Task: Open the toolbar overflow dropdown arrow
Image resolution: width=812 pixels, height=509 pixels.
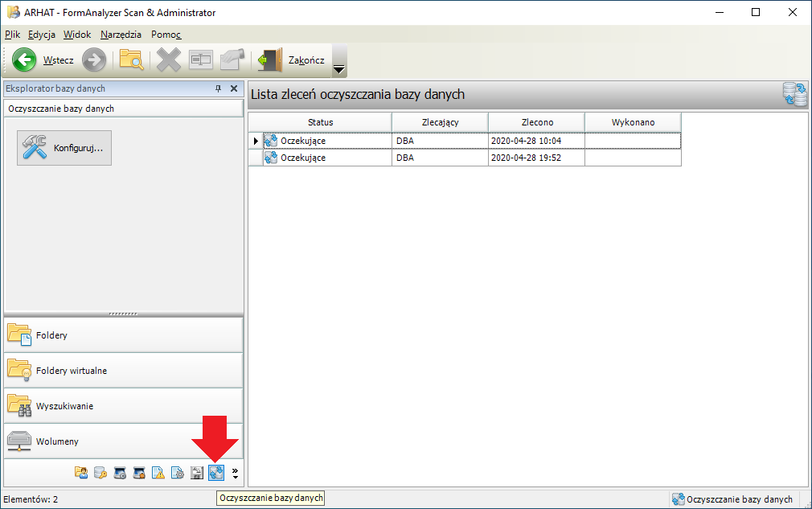Action: click(x=338, y=71)
